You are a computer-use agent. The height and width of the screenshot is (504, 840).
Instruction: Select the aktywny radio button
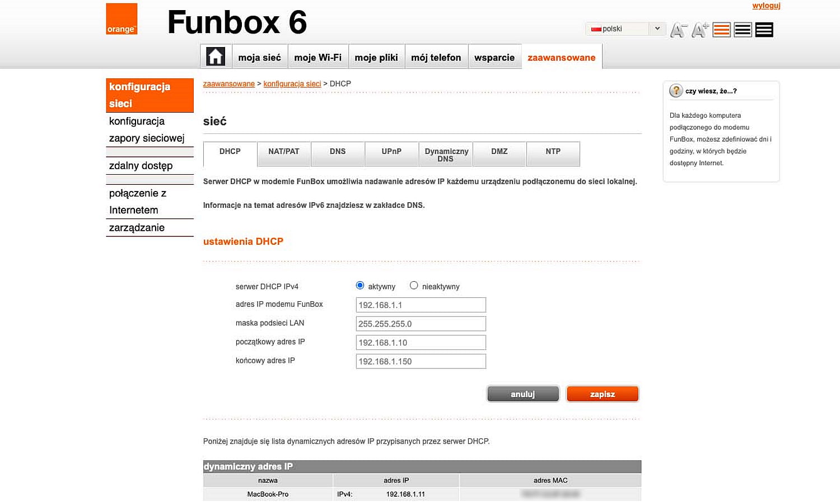point(360,285)
